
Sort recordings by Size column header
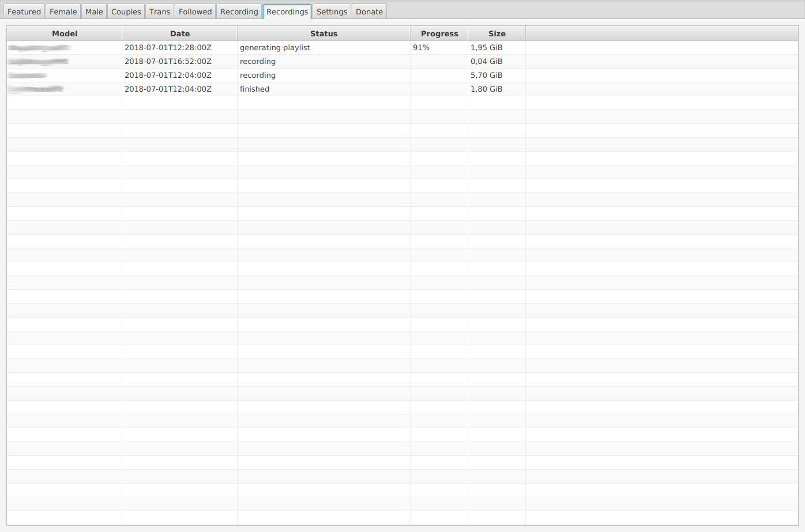(496, 33)
